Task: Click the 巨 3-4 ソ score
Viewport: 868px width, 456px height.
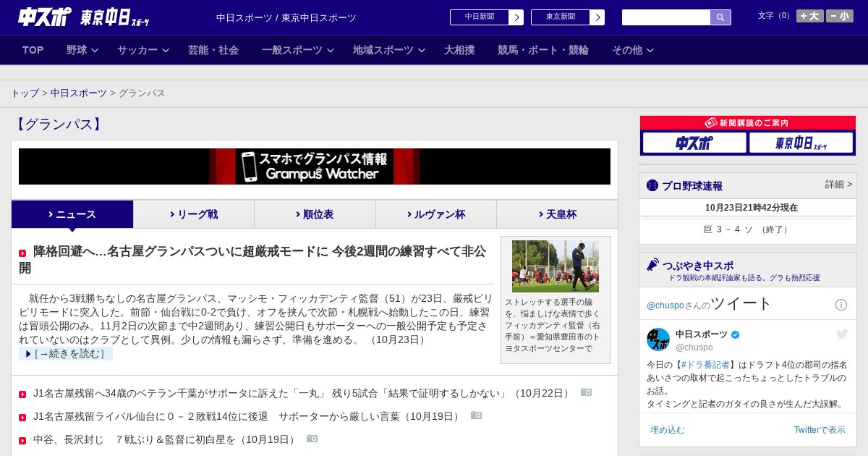Action: [x=748, y=229]
